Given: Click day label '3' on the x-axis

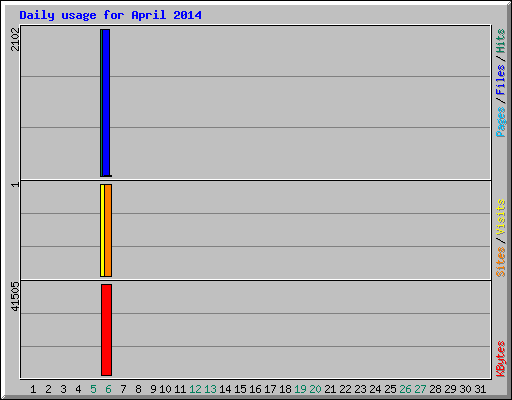Looking at the screenshot, I should tap(63, 389).
